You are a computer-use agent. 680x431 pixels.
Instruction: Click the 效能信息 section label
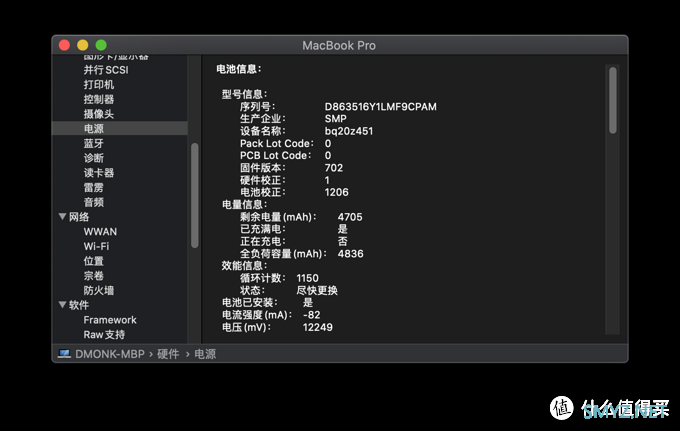(x=245, y=266)
